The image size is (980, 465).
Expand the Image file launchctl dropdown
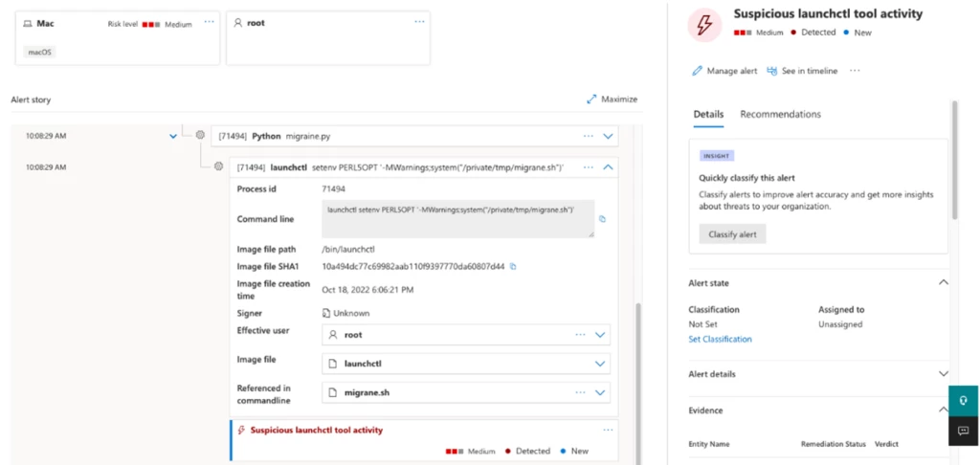pyautogui.click(x=600, y=365)
